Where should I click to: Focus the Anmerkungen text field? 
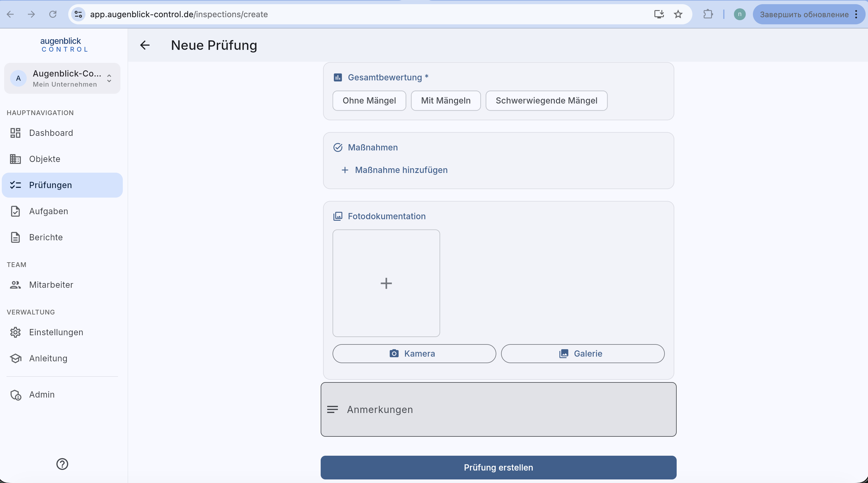point(498,409)
